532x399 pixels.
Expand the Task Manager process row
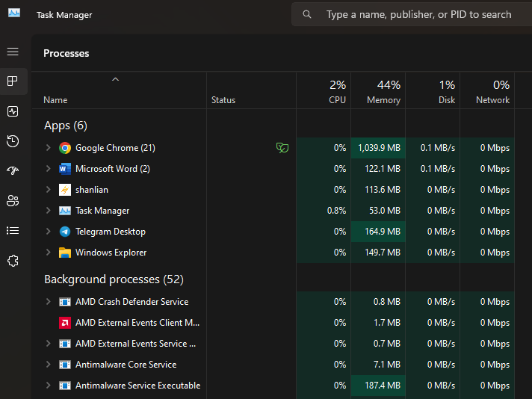coord(48,211)
